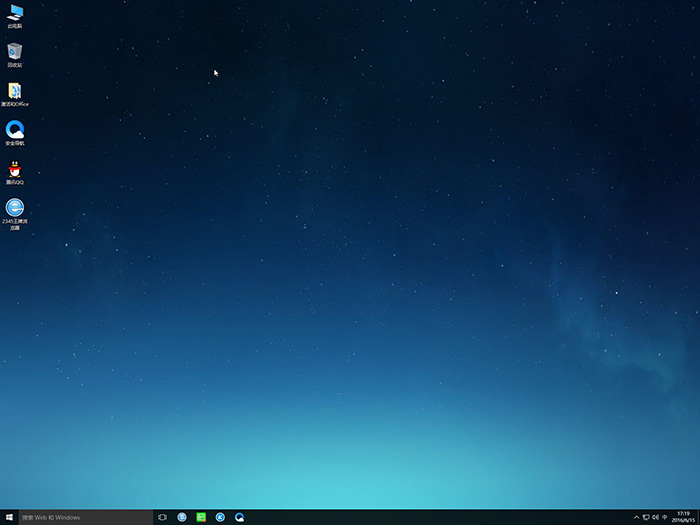Viewport: 700px width, 525px height.
Task: Select the This PC desktop icon
Action: point(15,14)
